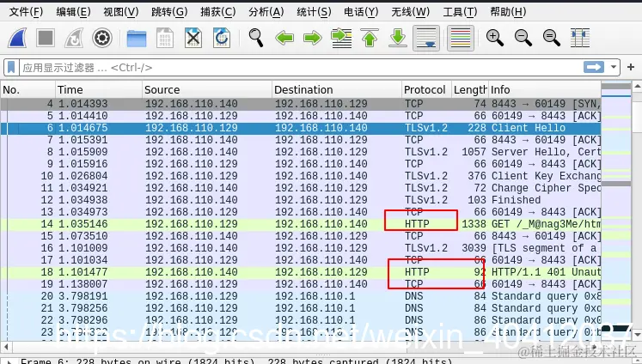The height and width of the screenshot is (364, 642).
Task: Click the display filter input field
Action: (x=301, y=67)
